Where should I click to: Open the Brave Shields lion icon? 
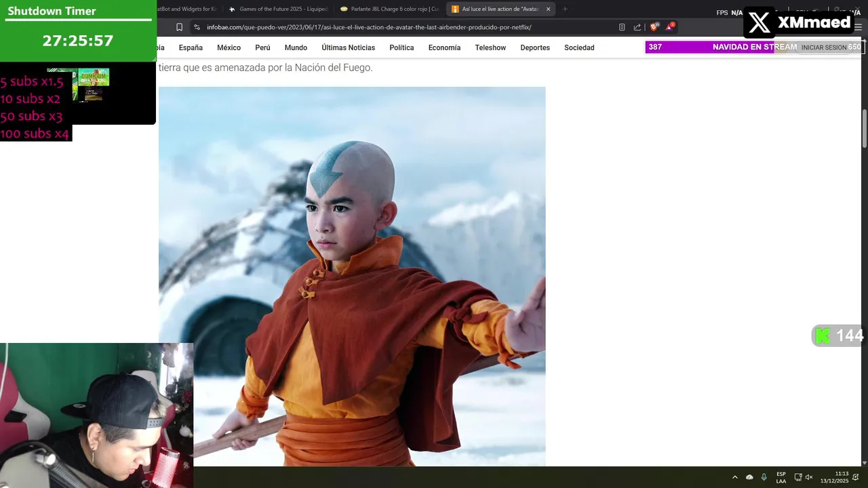[x=654, y=27]
